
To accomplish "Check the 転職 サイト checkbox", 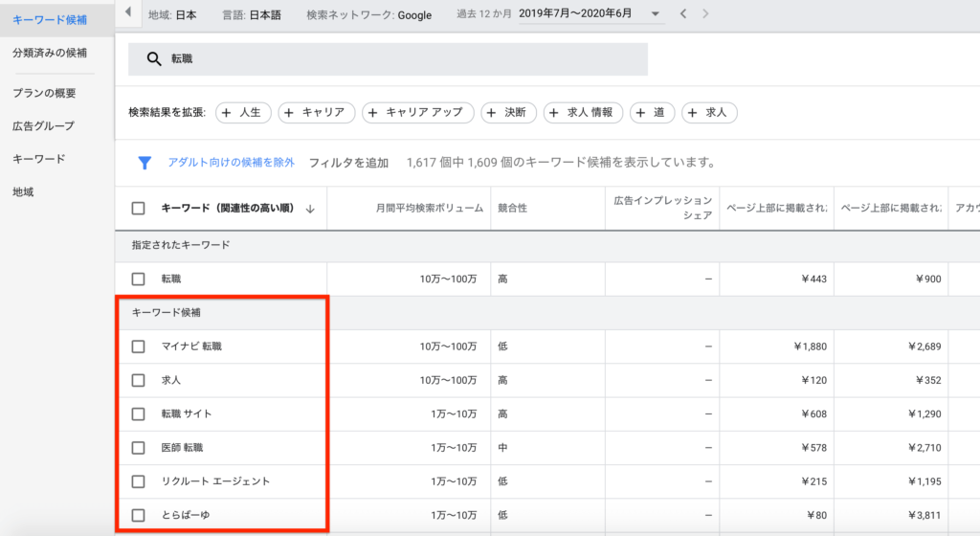I will (138, 414).
